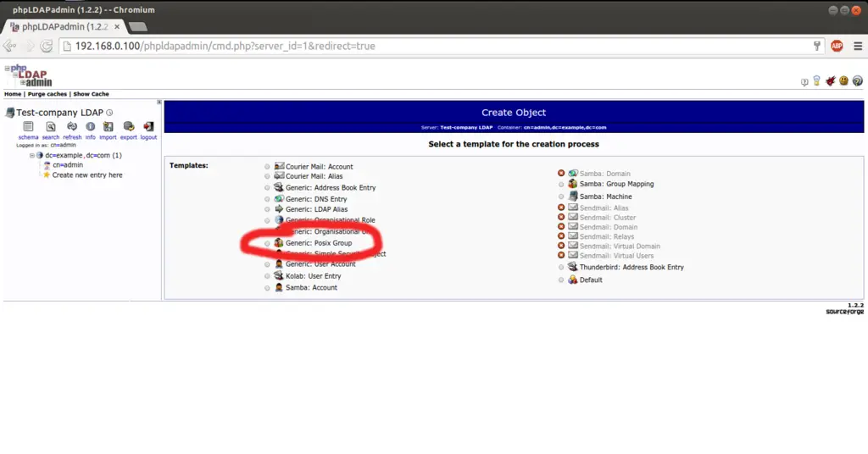Open a new browser tab
868x454 pixels.
click(138, 26)
